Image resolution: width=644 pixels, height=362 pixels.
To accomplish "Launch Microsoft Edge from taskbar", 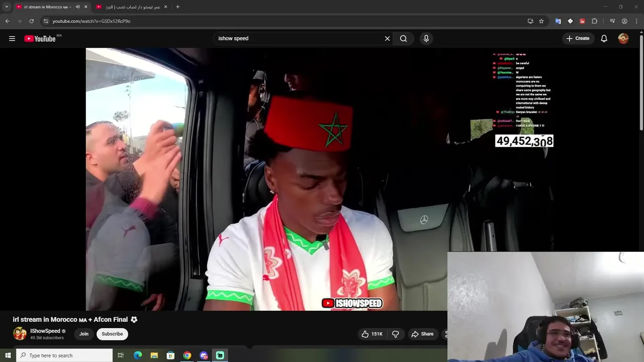I will [137, 355].
